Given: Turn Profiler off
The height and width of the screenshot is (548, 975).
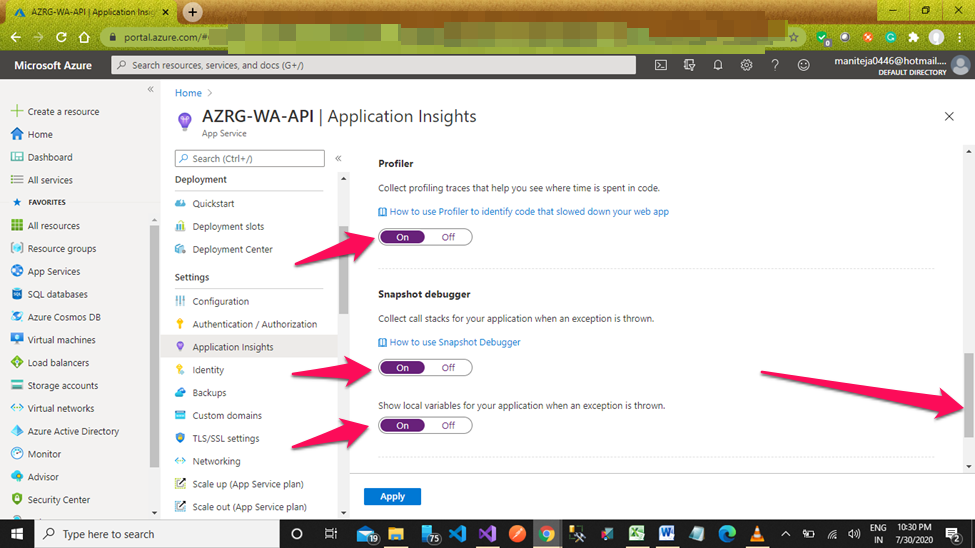Looking at the screenshot, I should pyautogui.click(x=448, y=237).
